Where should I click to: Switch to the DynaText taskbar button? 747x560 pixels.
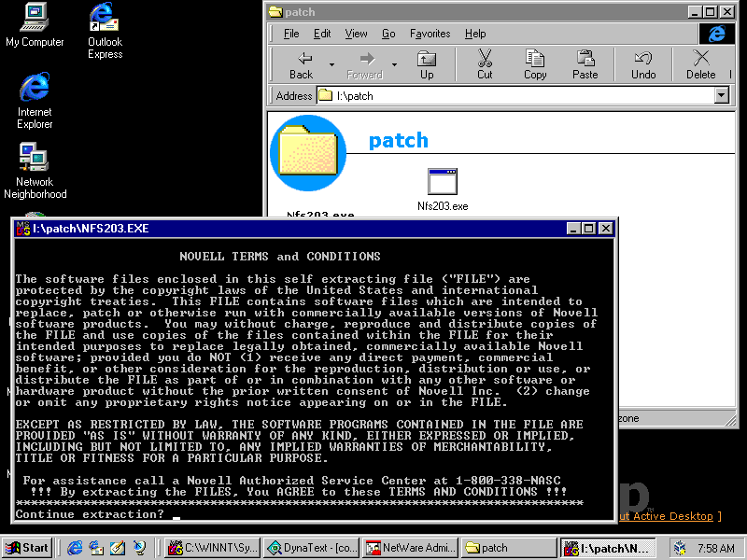(x=312, y=548)
